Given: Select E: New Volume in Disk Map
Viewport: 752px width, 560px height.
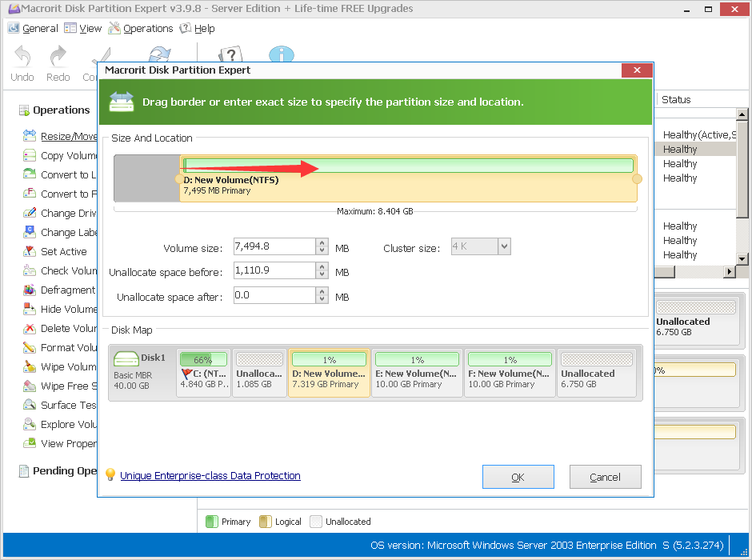Looking at the screenshot, I should [x=418, y=373].
